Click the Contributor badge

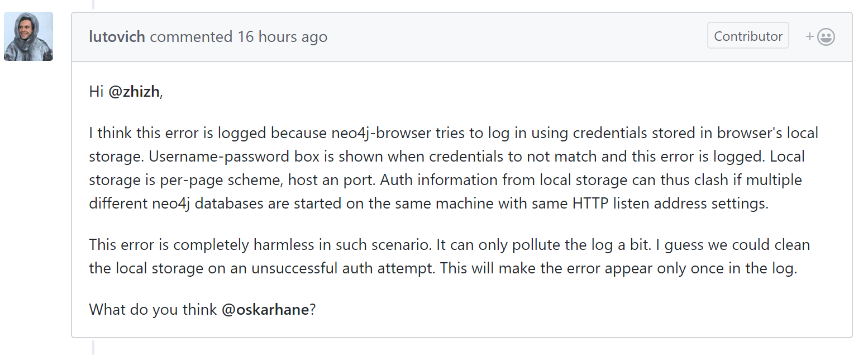point(748,36)
